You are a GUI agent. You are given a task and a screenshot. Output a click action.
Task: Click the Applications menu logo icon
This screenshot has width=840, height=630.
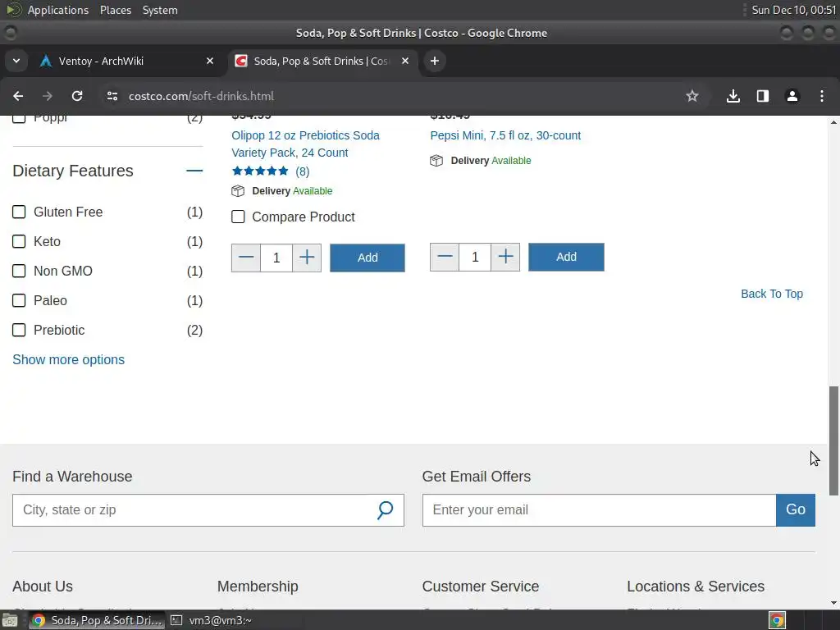[13, 10]
